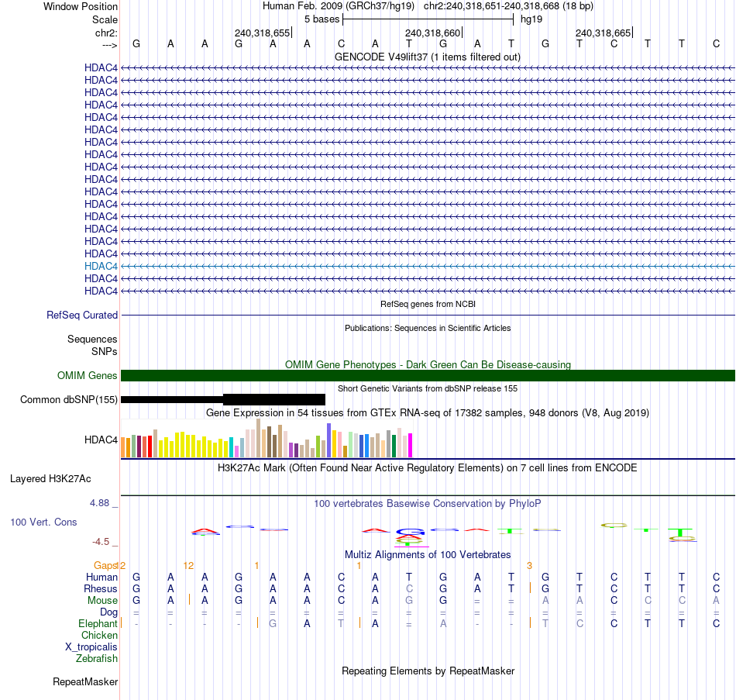Image resolution: width=736 pixels, height=700 pixels.
Task: Click HDAC4 label beside GTEx bar chart
Action: coord(101,440)
